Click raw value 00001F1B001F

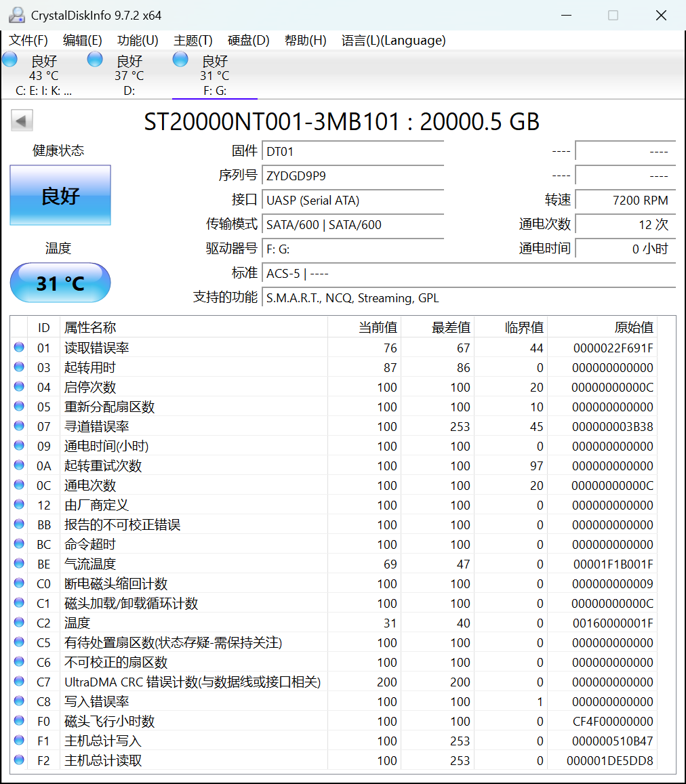[613, 564]
